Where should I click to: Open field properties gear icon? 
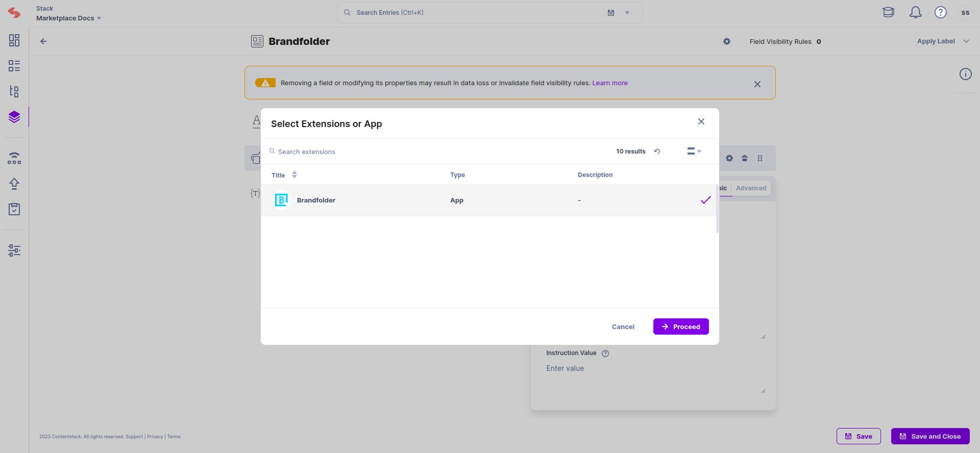(x=729, y=158)
